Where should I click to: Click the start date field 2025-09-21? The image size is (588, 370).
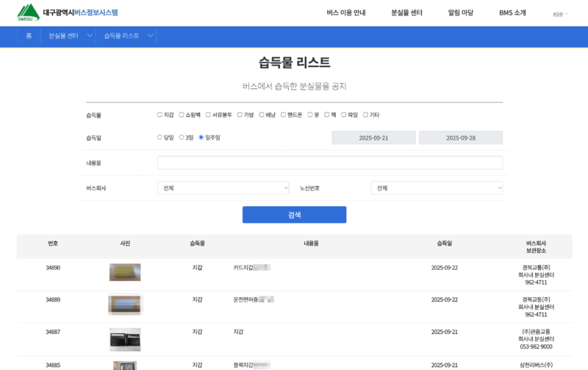(373, 138)
